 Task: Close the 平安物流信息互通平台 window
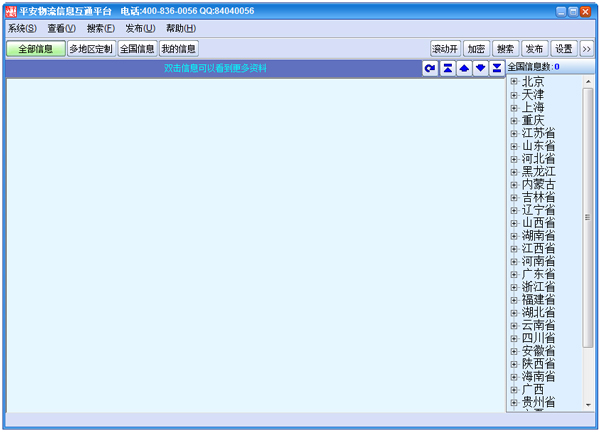pyautogui.click(x=585, y=12)
